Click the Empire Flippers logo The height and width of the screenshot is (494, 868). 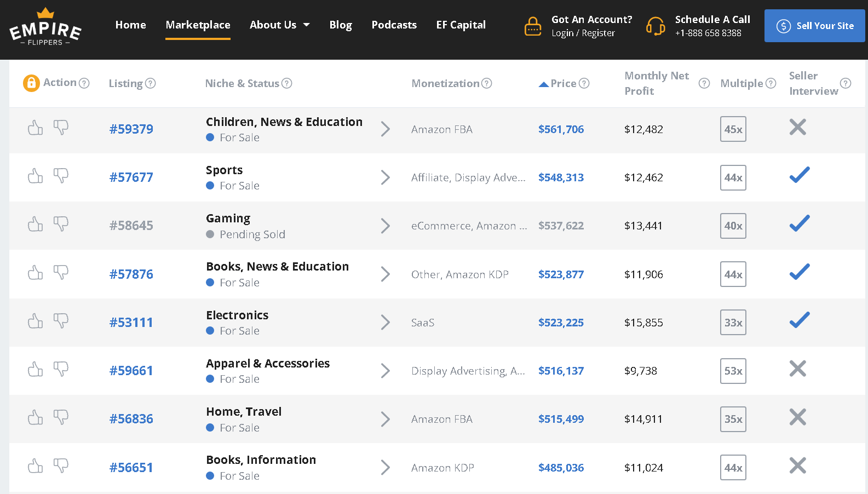click(45, 27)
